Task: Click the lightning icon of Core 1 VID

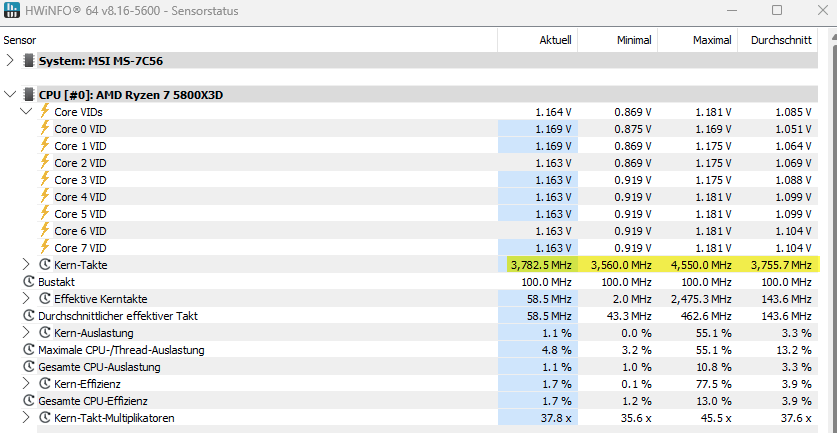Action: point(45,145)
